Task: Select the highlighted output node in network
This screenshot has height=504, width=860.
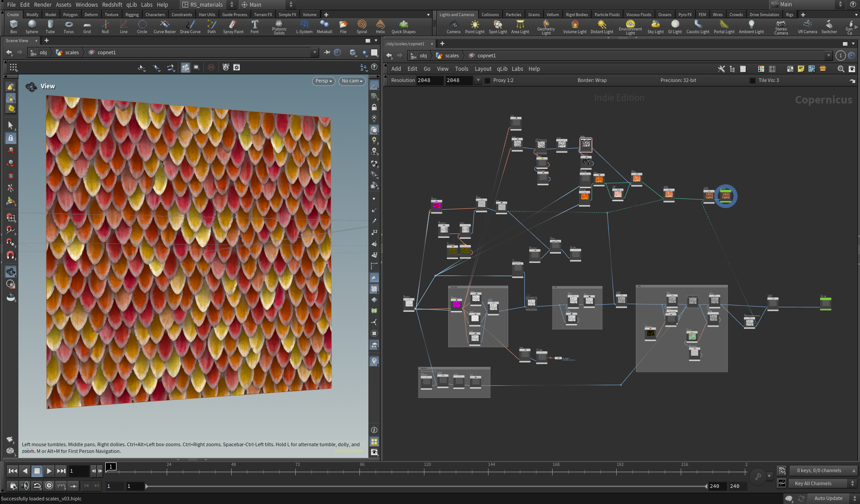Action: pyautogui.click(x=726, y=196)
